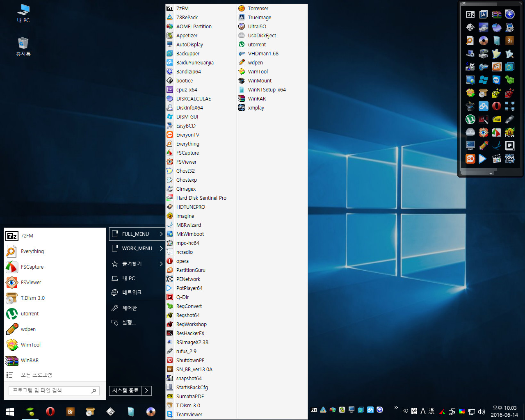Launch T.Dism 3.0 in pinned start list
525x420 pixels.
(55, 298)
